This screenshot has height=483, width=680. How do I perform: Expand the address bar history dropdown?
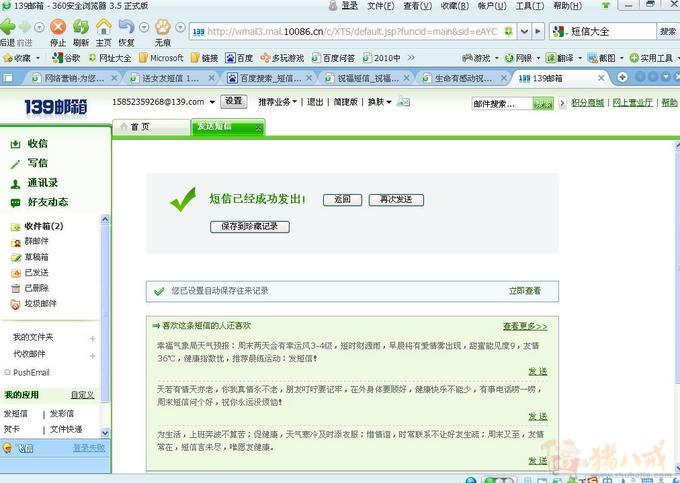524,31
